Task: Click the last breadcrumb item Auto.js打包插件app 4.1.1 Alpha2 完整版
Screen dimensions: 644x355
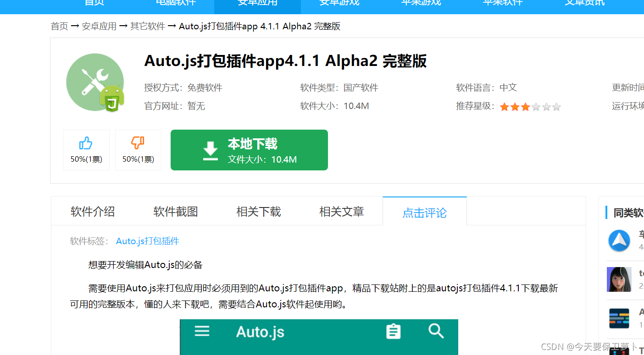Action: pyautogui.click(x=260, y=26)
